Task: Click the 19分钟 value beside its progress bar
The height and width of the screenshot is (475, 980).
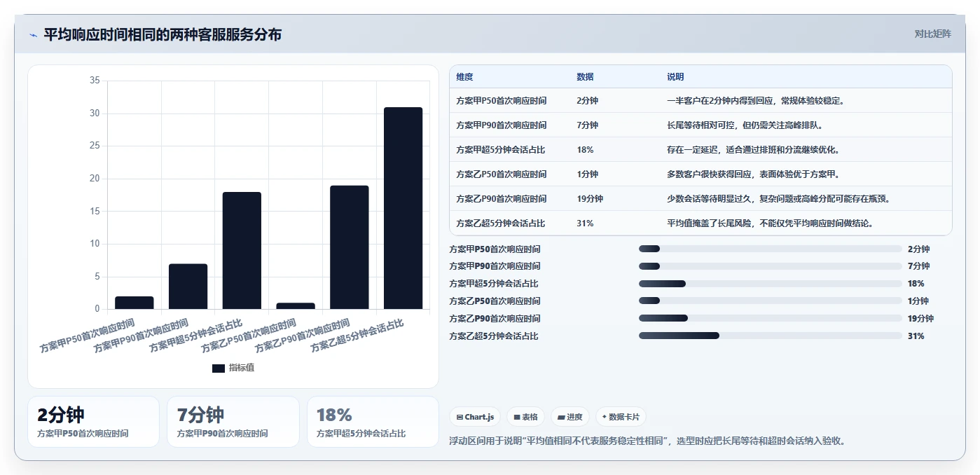Action: (920, 319)
